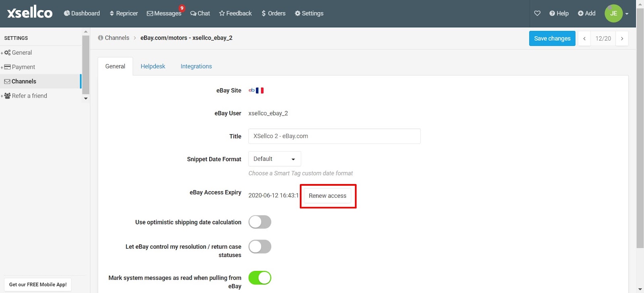Click the red 9 notification badge
644x293 pixels.
click(182, 8)
